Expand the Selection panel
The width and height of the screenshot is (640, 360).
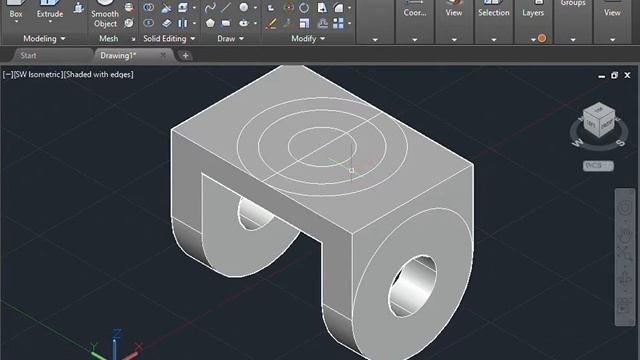click(493, 40)
